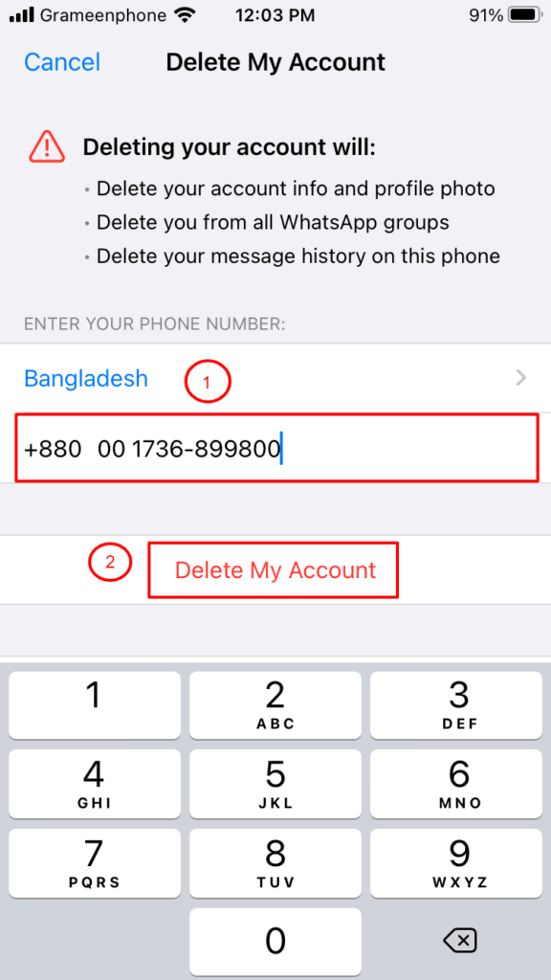Tap the 9 WXYZ key
This screenshot has width=551, height=980.
coord(456,863)
